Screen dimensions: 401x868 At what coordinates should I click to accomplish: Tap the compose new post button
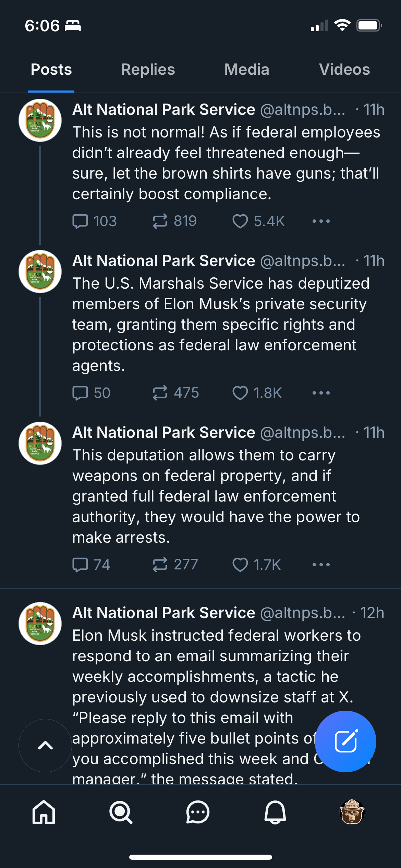(x=345, y=741)
